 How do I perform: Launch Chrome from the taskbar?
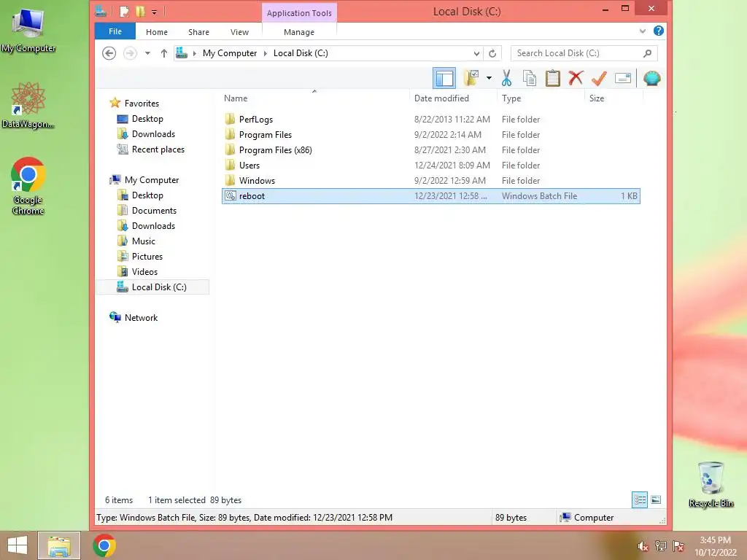tap(104, 545)
